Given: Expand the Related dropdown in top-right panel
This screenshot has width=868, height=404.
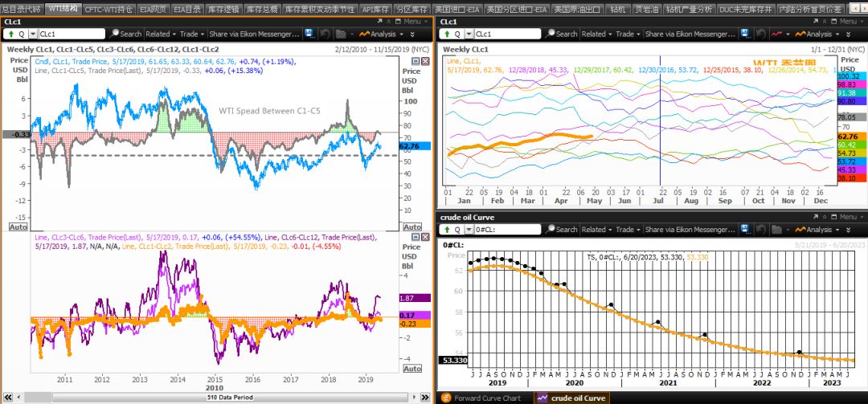Looking at the screenshot, I should tap(596, 35).
